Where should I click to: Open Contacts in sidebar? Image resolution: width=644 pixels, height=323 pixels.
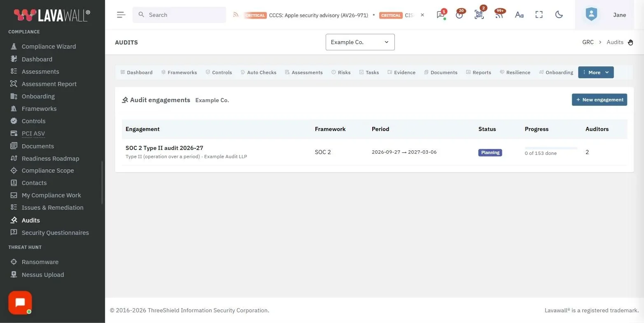(x=34, y=183)
